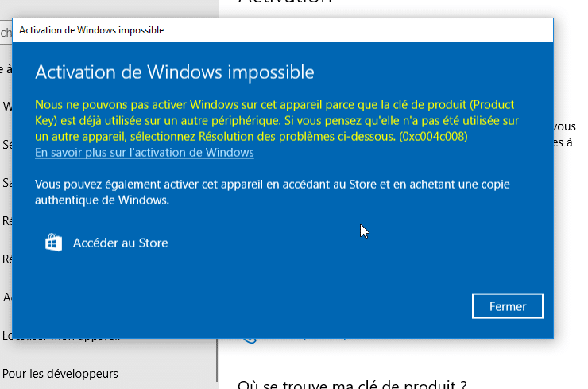Select the sidebar item starting with W
This screenshot has width=588, height=389.
point(6,107)
